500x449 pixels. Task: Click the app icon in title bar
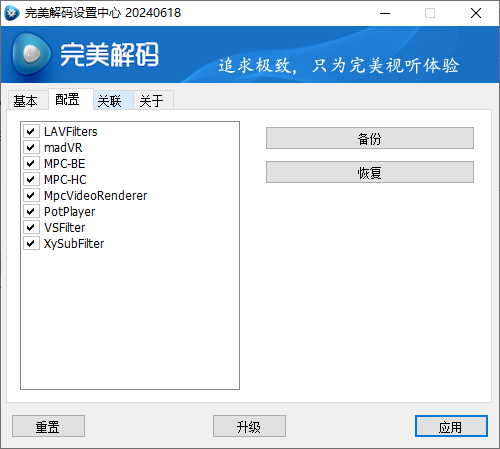coord(12,13)
